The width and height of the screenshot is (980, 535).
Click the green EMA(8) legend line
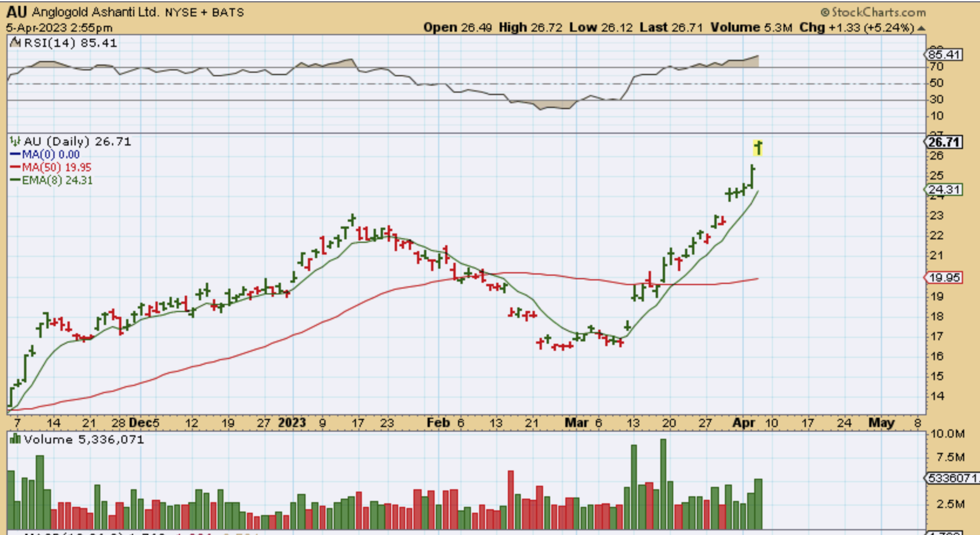(x=15, y=180)
